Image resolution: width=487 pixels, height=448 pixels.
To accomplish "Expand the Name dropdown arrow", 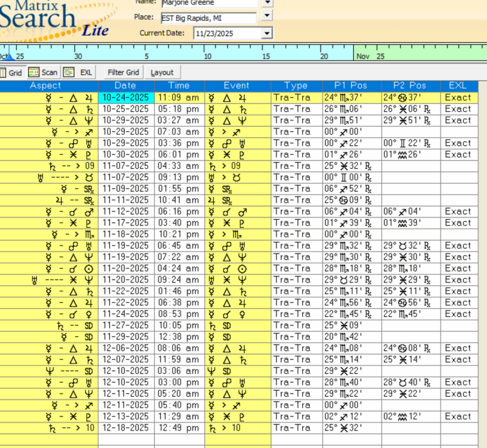I will click(268, 2).
